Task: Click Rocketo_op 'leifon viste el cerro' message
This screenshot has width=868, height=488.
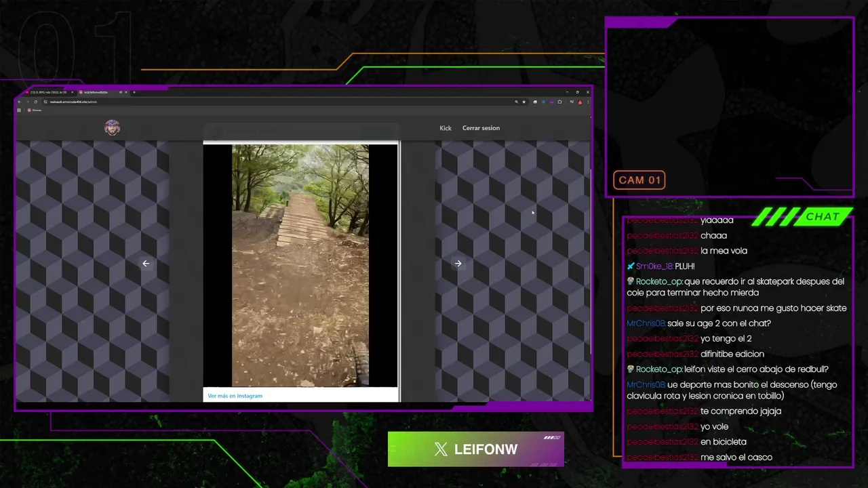Action: (728, 369)
